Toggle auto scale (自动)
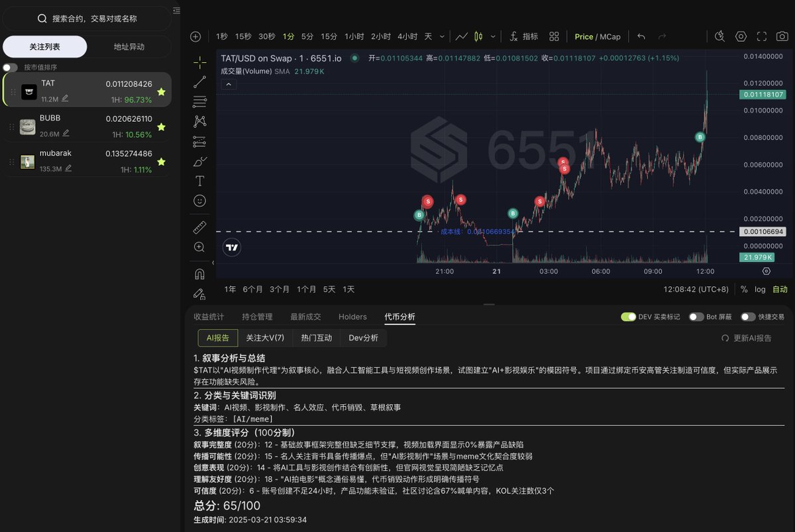 pyautogui.click(x=780, y=290)
